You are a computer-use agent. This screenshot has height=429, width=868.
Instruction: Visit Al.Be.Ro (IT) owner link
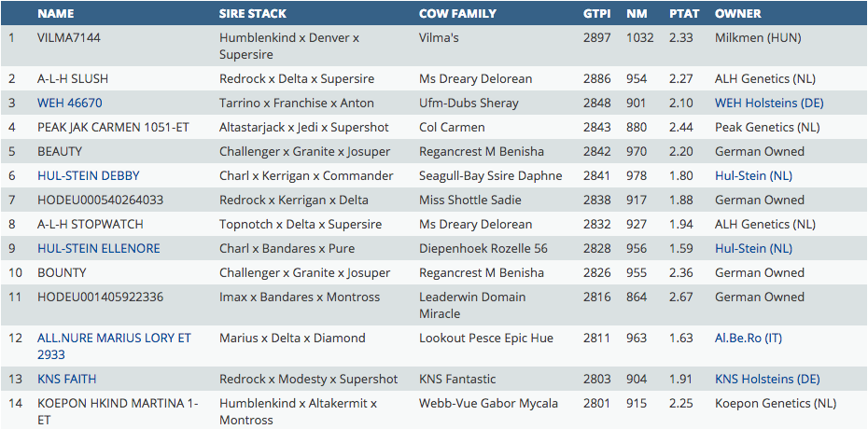point(748,339)
